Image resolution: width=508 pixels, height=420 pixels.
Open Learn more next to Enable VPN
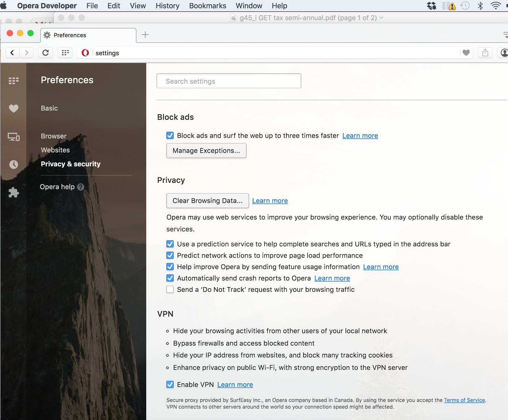tap(235, 384)
